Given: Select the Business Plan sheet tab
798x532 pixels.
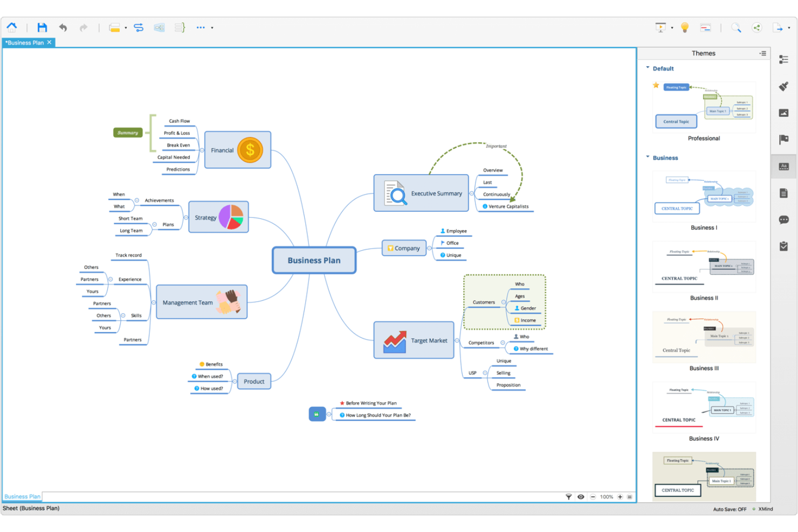Looking at the screenshot, I should (x=22, y=497).
